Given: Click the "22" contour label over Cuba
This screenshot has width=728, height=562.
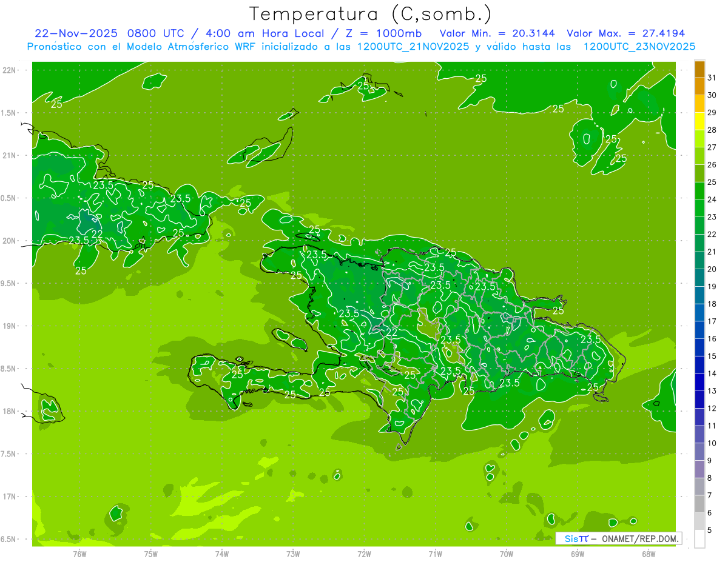Looking at the screenshot, I should [97, 234].
